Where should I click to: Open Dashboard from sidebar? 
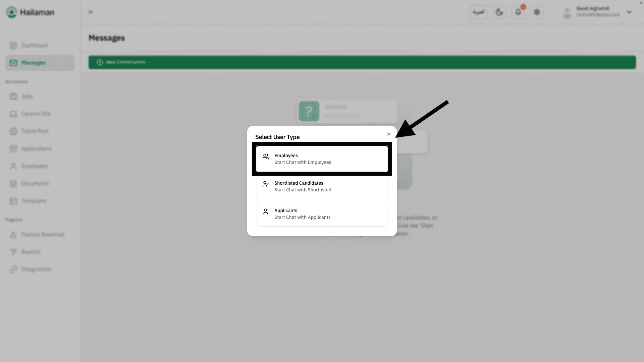(x=34, y=45)
